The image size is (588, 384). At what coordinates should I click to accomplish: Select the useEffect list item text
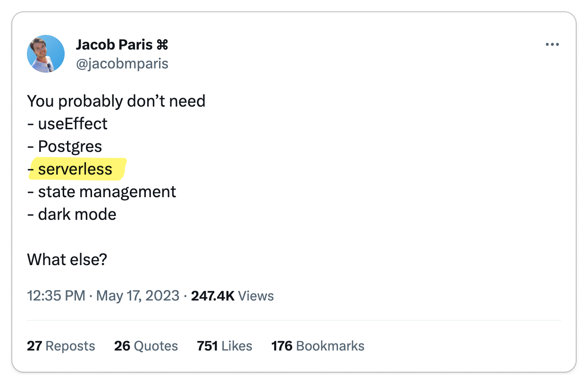point(73,124)
